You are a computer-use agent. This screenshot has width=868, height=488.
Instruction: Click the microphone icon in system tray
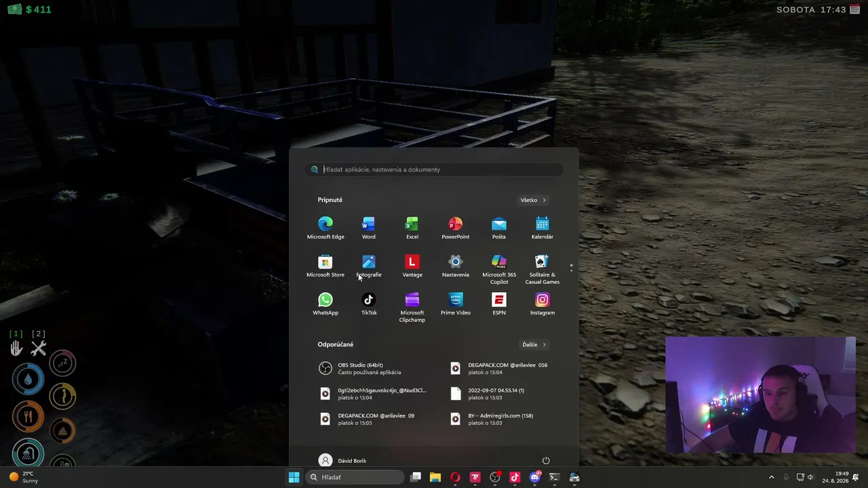tap(786, 477)
